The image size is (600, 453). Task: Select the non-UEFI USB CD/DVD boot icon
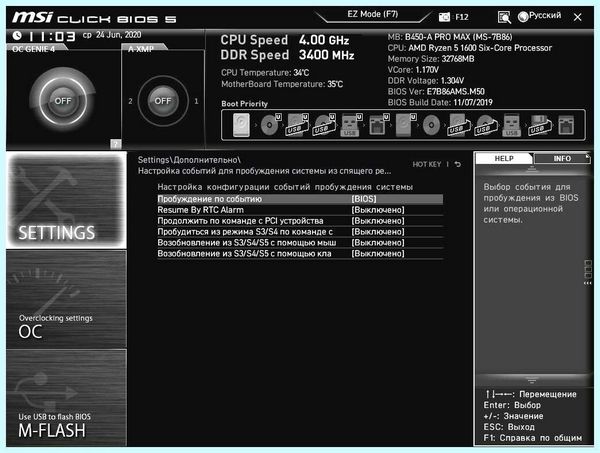tap(486, 125)
